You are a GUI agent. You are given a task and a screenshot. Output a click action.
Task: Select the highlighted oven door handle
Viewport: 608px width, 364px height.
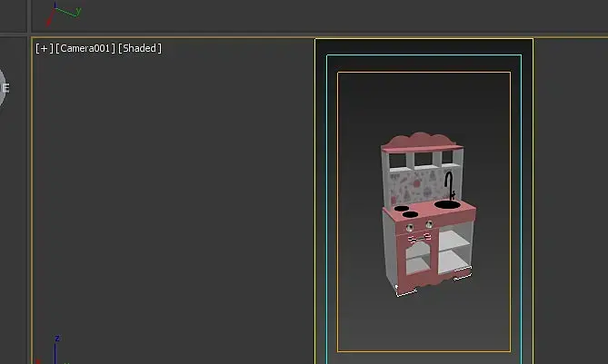click(419, 238)
